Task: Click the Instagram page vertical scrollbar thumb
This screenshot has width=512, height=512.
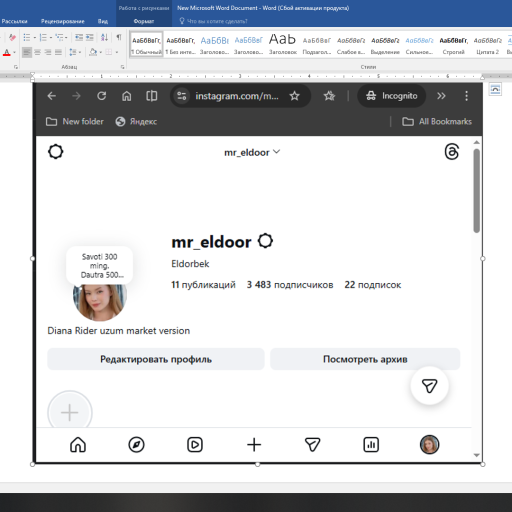Action: [477, 191]
